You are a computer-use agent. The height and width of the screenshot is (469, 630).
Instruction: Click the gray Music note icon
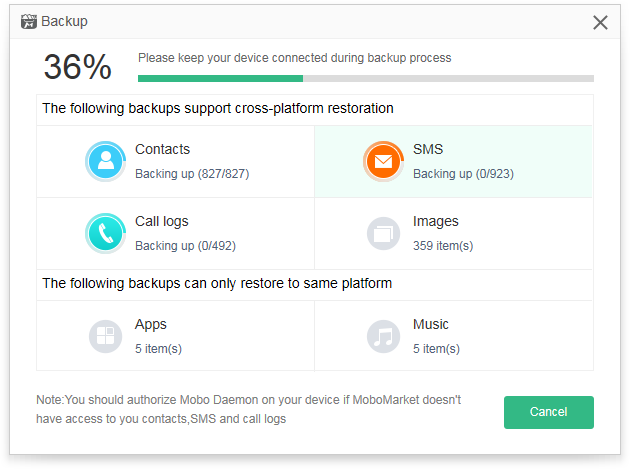383,336
